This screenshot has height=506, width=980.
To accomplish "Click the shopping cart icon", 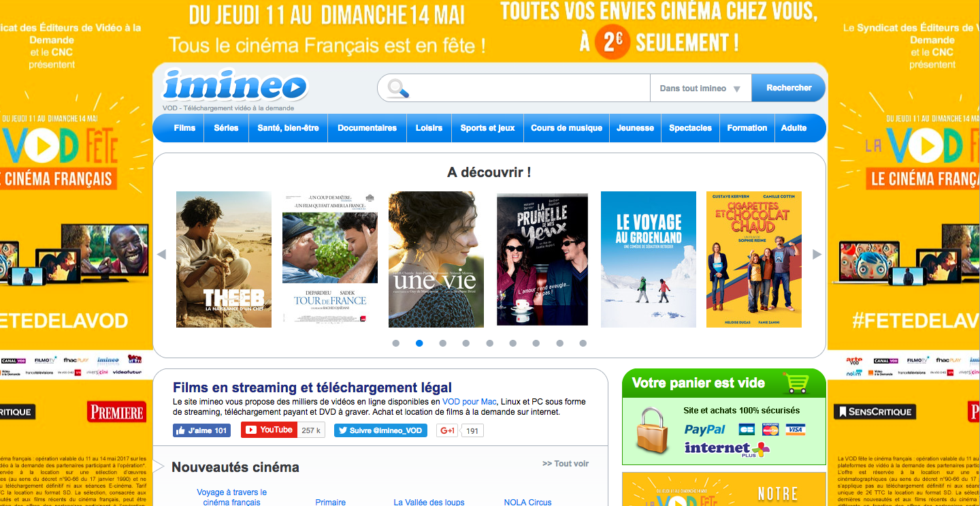I will (x=795, y=383).
